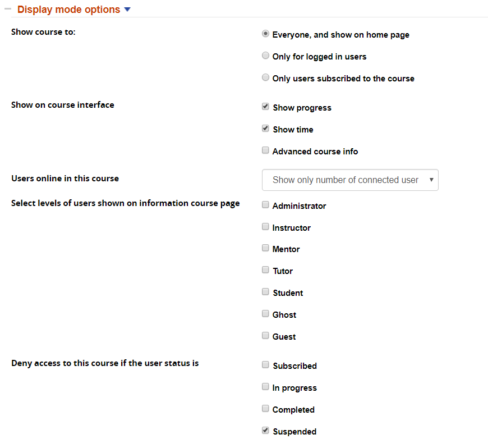Select Everyone, and show on home page
The height and width of the screenshot is (448, 488).
pyautogui.click(x=266, y=34)
